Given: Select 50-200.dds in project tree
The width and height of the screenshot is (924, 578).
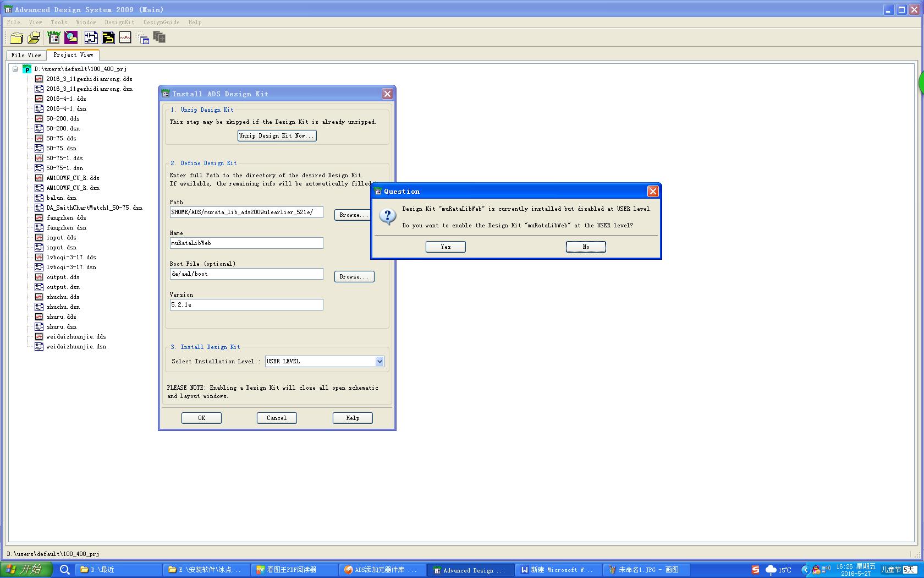Looking at the screenshot, I should pyautogui.click(x=63, y=119).
